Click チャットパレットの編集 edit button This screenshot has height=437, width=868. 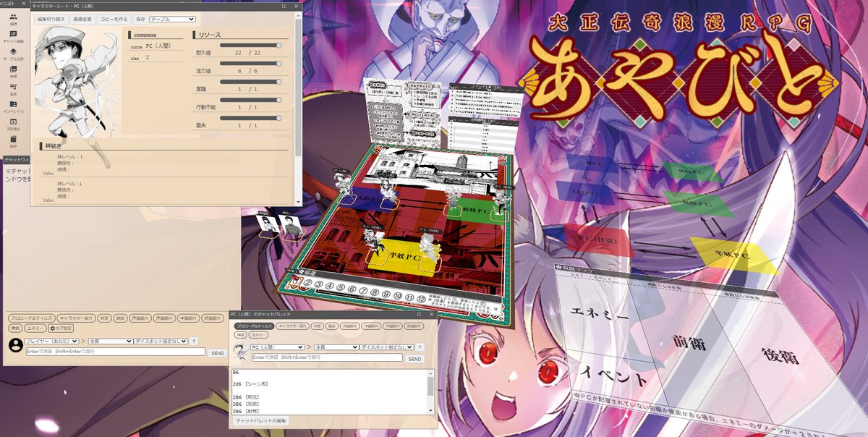(x=261, y=420)
